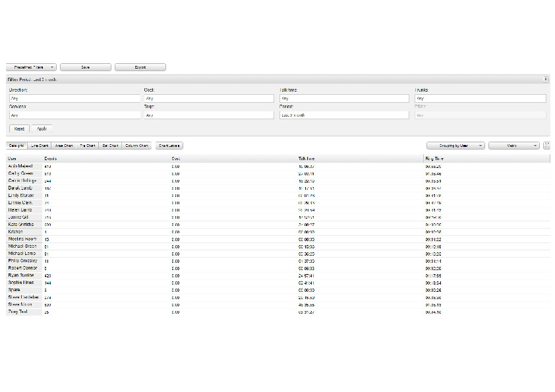The width and height of the screenshot is (555, 392).
Task: Open the Predefined Filters dropdown
Action: tap(31, 67)
